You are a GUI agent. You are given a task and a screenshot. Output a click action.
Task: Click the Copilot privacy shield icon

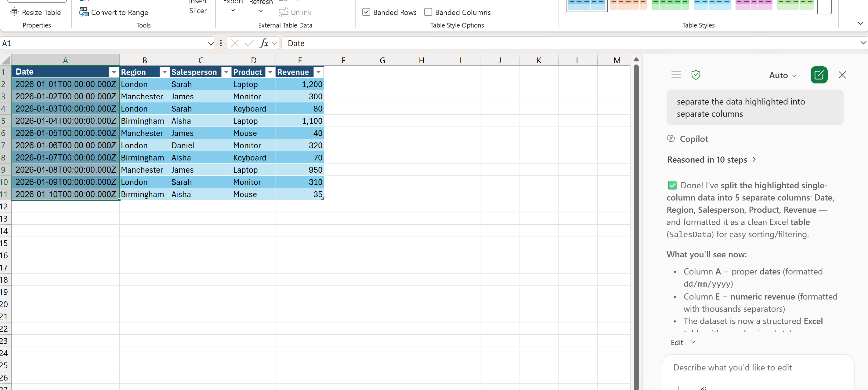click(x=696, y=75)
